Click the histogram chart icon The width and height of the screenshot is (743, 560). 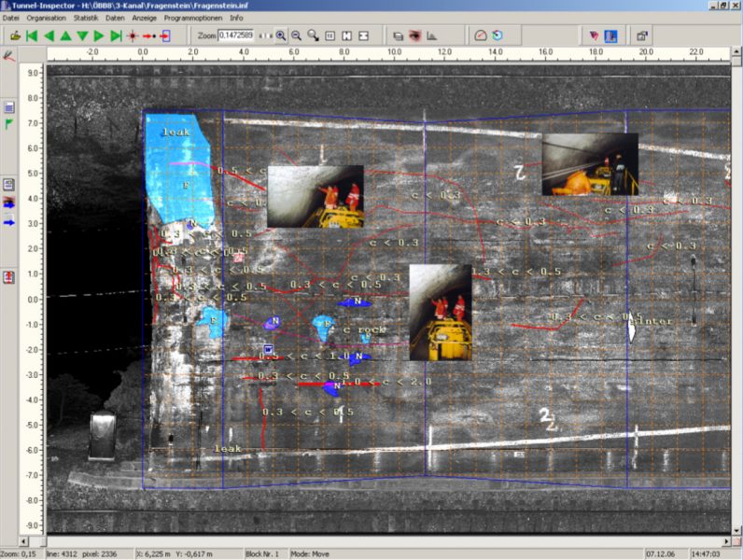pyautogui.click(x=432, y=35)
